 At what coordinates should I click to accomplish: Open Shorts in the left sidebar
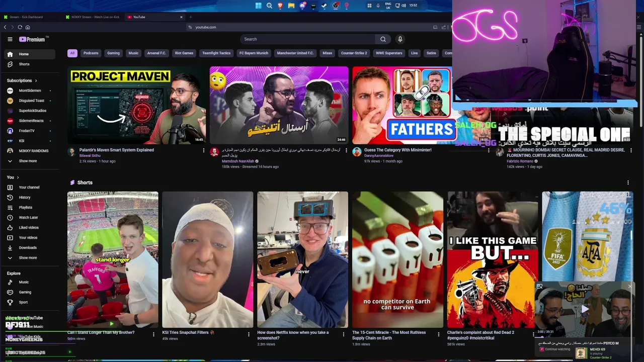coord(30,64)
